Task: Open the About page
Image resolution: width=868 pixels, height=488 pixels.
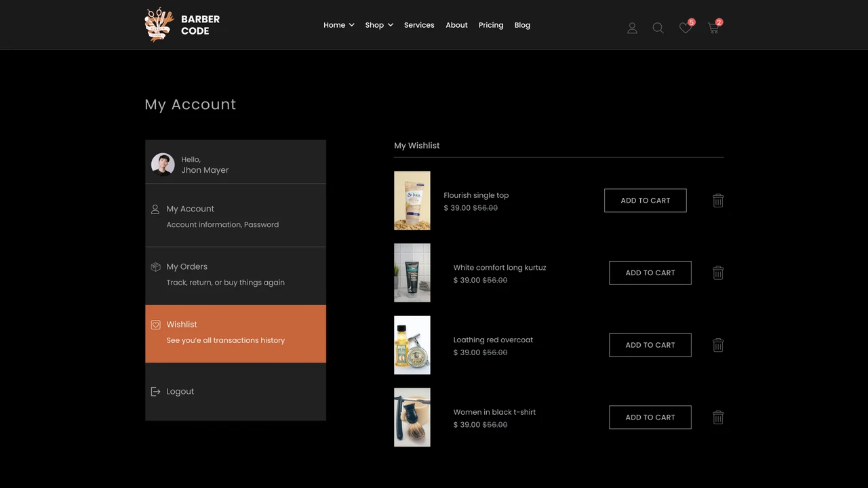Action: 456,25
